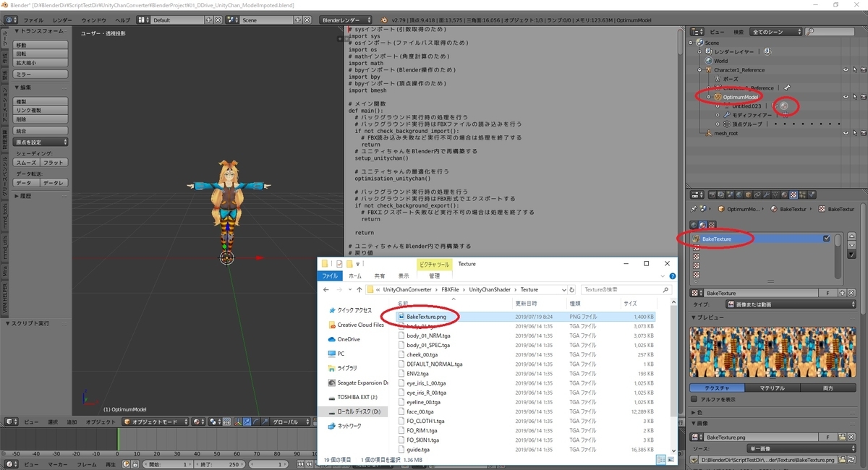Open 表示 tab in Explorer Texture window
The width and height of the screenshot is (868, 470).
click(403, 275)
